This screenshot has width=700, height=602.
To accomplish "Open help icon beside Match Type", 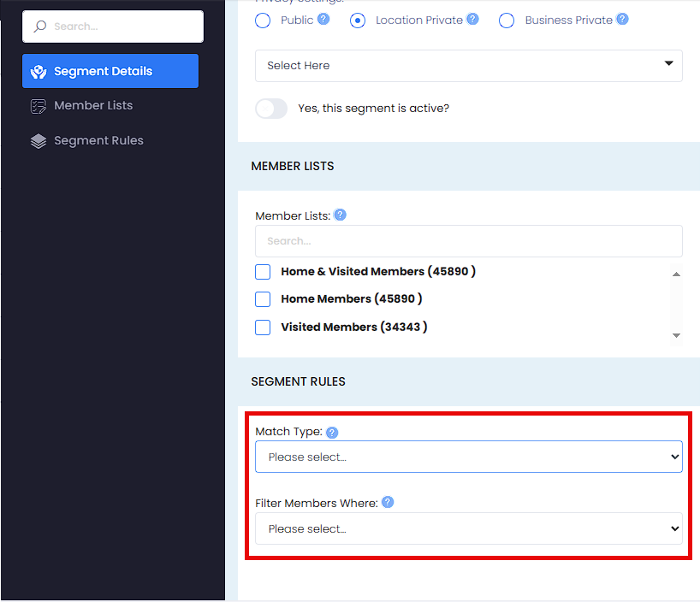I will point(332,433).
